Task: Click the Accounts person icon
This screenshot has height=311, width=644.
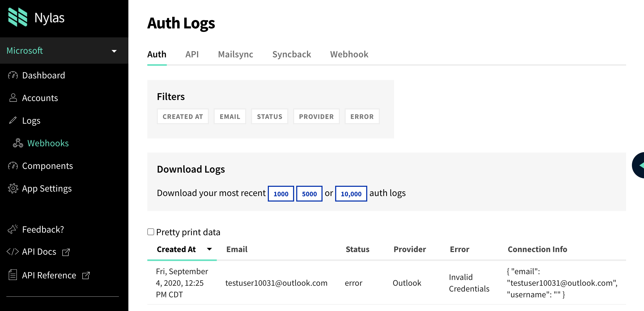Action: pyautogui.click(x=13, y=98)
